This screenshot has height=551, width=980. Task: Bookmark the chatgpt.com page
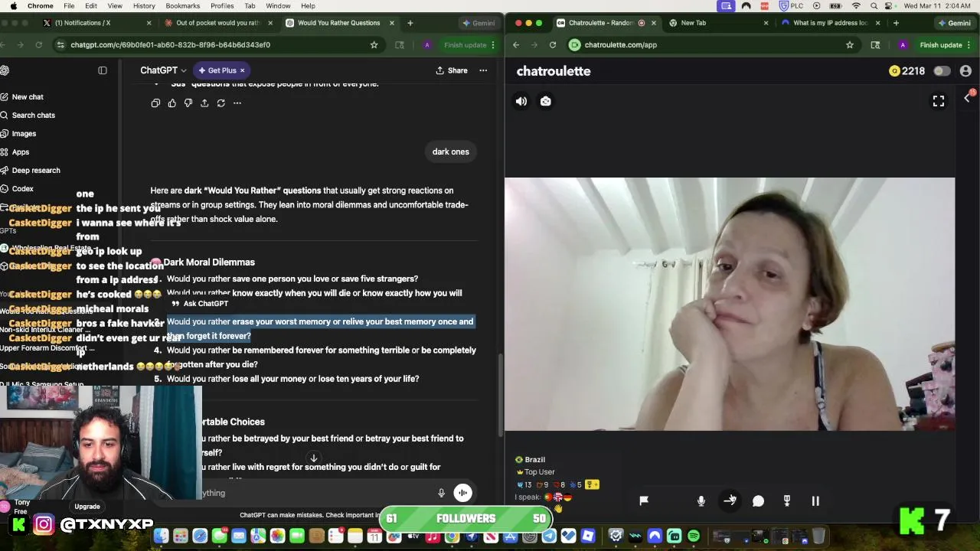[374, 45]
